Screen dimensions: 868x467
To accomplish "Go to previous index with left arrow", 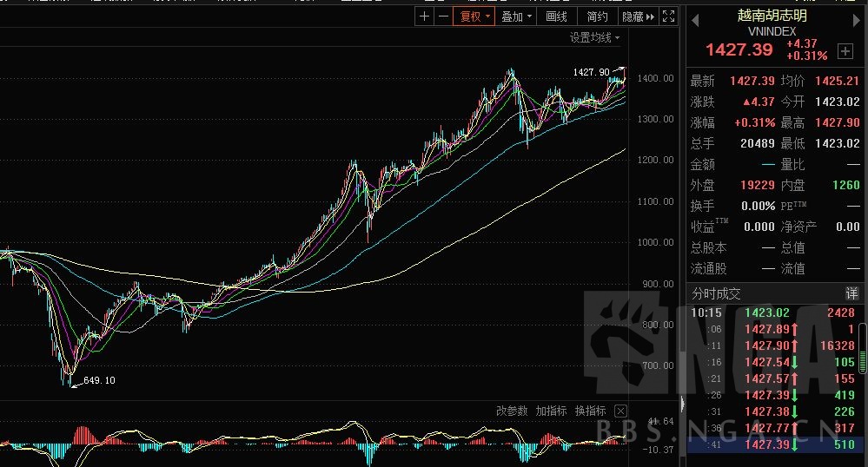I will tap(695, 21).
